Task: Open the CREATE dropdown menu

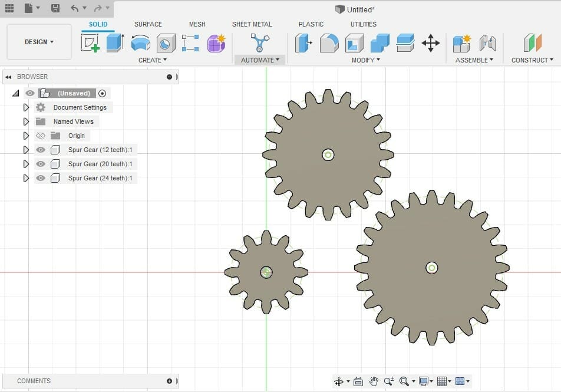Action: [x=153, y=60]
